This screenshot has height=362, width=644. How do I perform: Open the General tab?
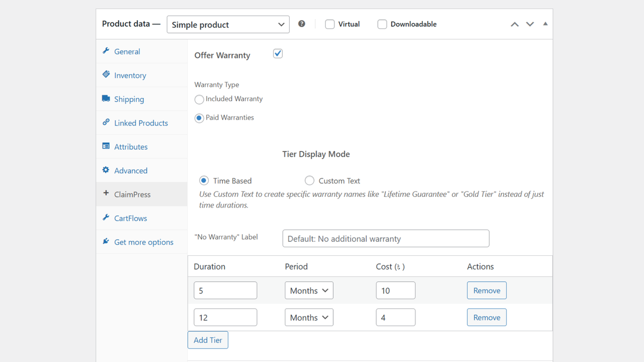click(142, 51)
